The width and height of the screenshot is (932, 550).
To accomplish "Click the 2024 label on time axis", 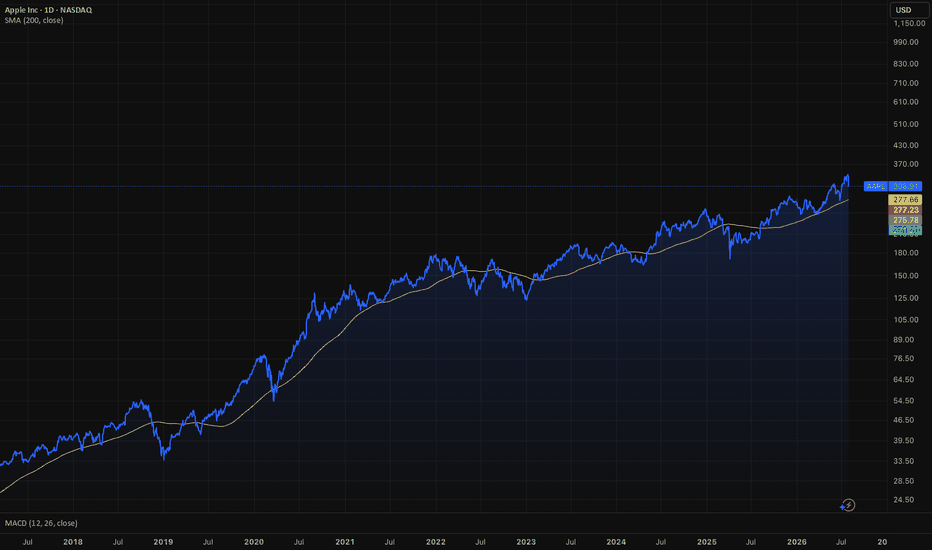I will (616, 542).
